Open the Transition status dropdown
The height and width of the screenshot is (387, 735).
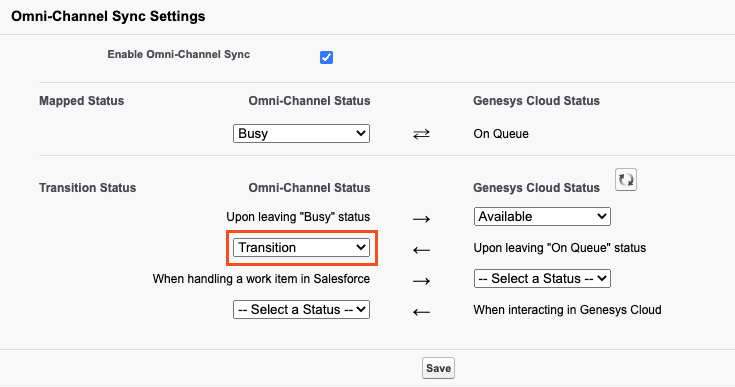coord(301,247)
